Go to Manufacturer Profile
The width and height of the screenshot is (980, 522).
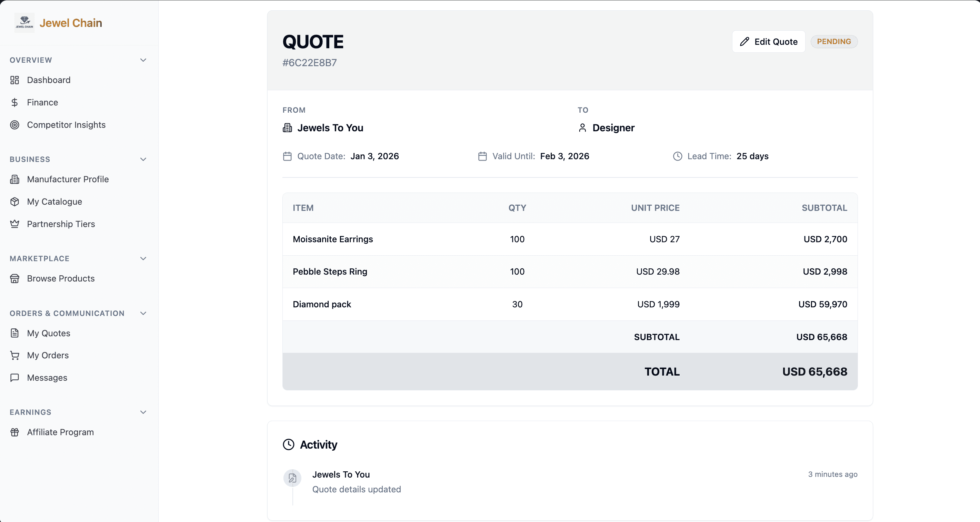[x=67, y=180]
